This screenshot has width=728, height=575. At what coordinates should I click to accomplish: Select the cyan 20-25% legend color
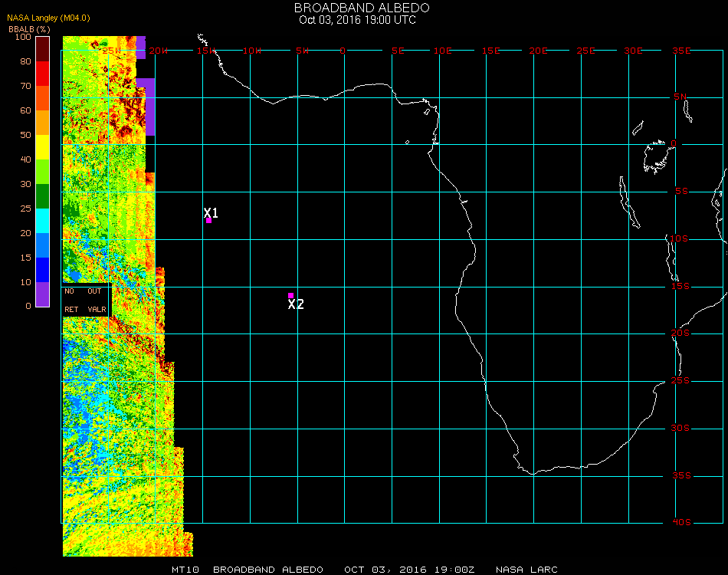(43, 221)
